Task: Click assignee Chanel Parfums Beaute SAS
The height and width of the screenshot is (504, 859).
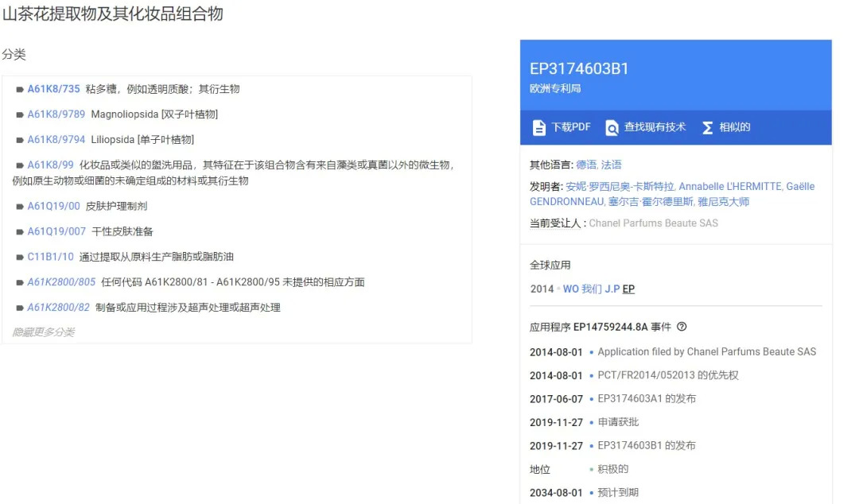Action: [x=653, y=223]
